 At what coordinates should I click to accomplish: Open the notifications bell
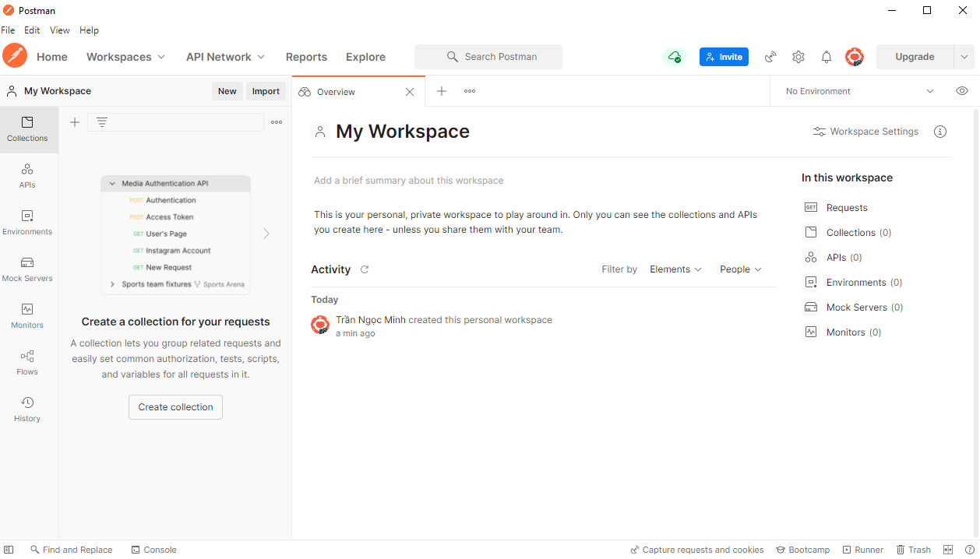tap(827, 57)
